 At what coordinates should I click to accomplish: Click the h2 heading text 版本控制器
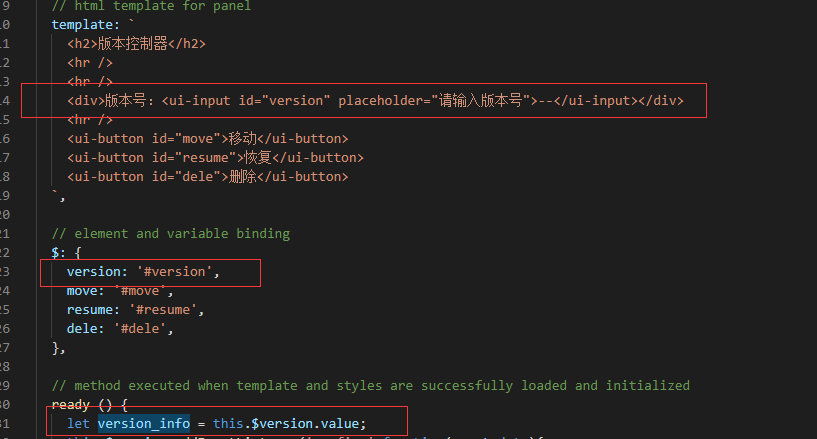click(136, 43)
